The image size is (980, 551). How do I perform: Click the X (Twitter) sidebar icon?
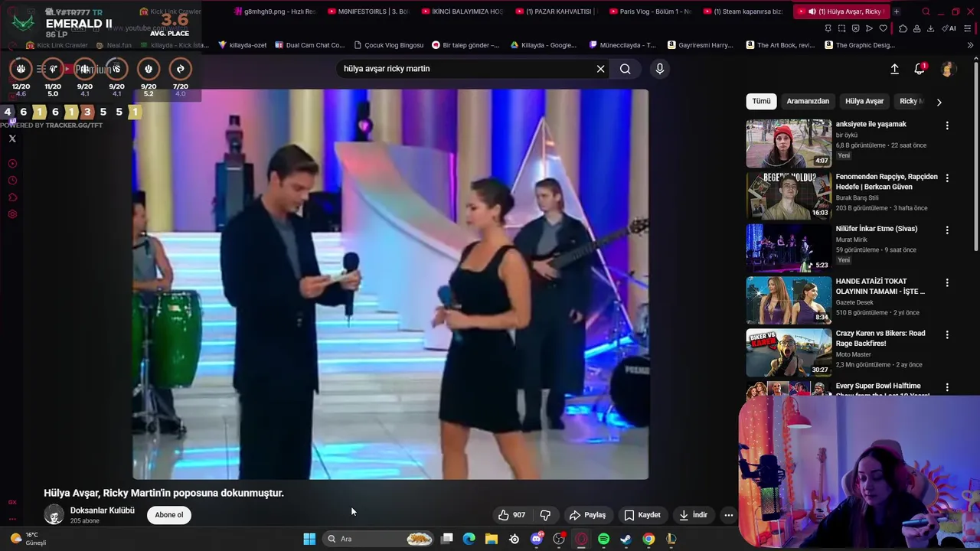tap(12, 139)
